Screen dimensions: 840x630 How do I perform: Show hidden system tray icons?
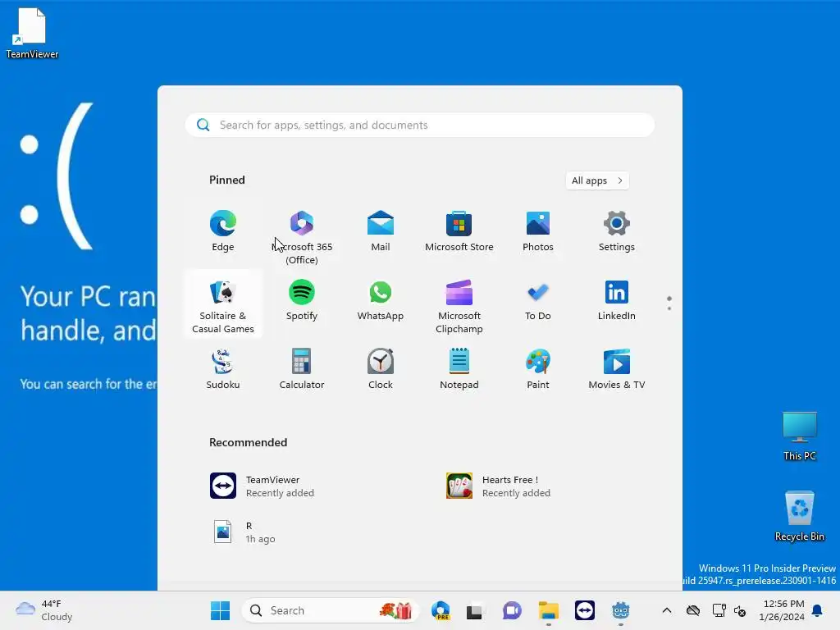[666, 610]
